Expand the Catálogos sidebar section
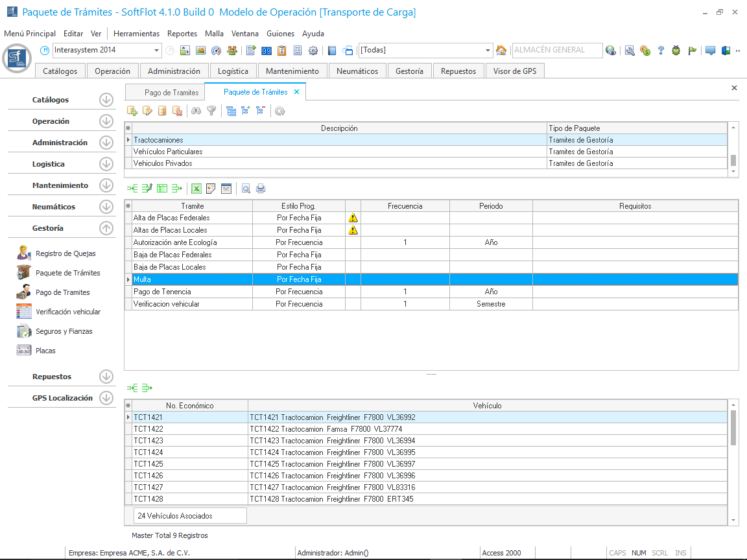This screenshot has width=747, height=560. point(106,100)
